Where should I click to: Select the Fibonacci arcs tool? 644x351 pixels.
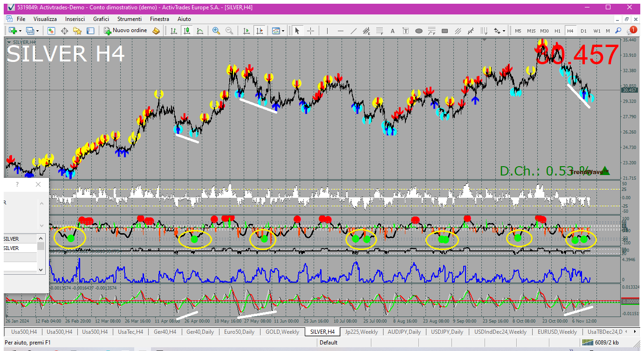point(432,31)
